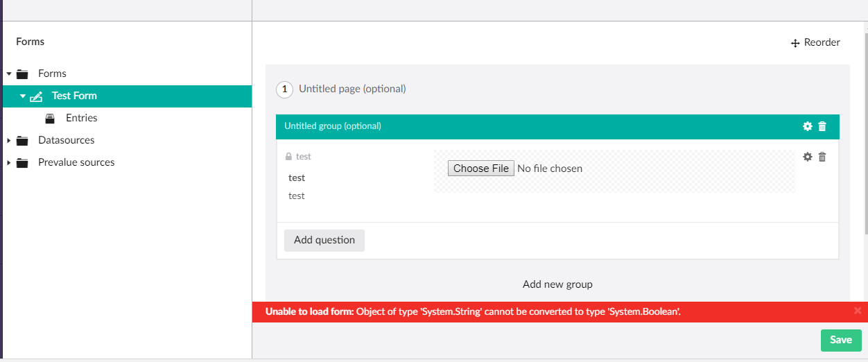Select Entries under Test Form

tap(81, 118)
